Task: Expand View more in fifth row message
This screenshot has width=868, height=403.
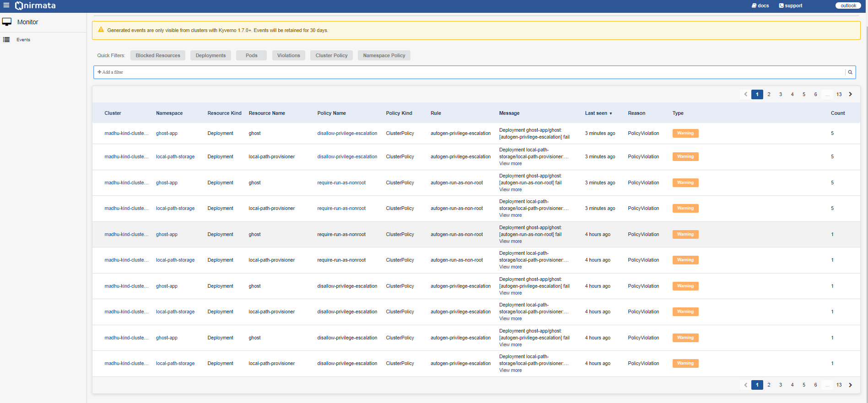Action: 510,242
